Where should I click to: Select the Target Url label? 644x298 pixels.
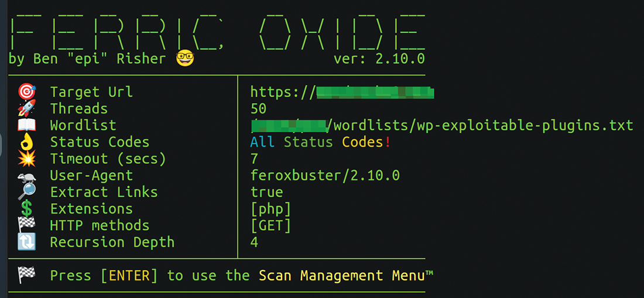[x=91, y=92]
